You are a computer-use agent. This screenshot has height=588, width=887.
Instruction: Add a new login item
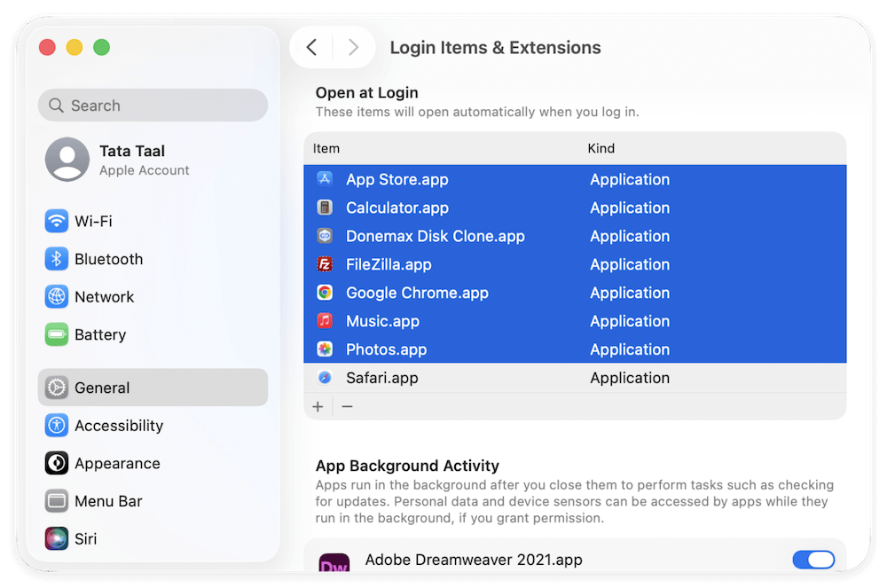point(318,406)
